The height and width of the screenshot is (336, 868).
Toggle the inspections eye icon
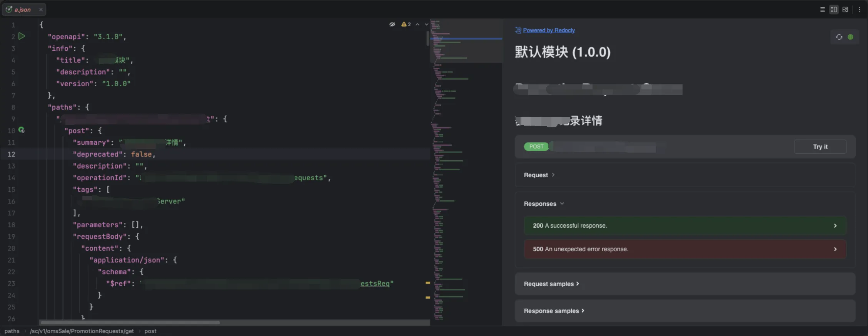(x=392, y=24)
